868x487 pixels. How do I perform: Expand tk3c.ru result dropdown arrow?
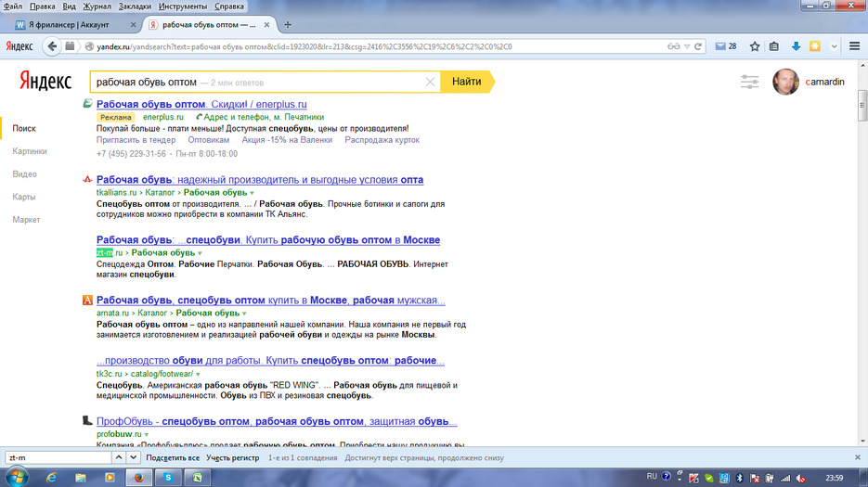click(198, 374)
